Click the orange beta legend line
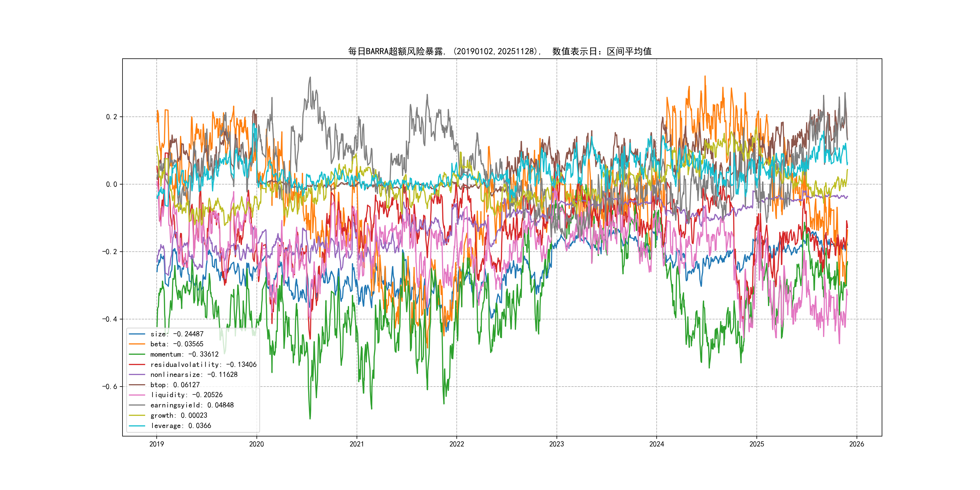 pyautogui.click(x=137, y=344)
